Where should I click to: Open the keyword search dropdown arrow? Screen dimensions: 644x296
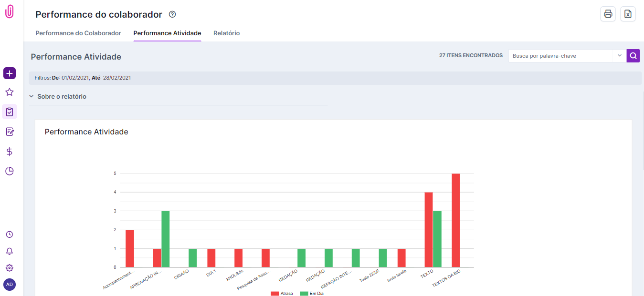[619, 56]
